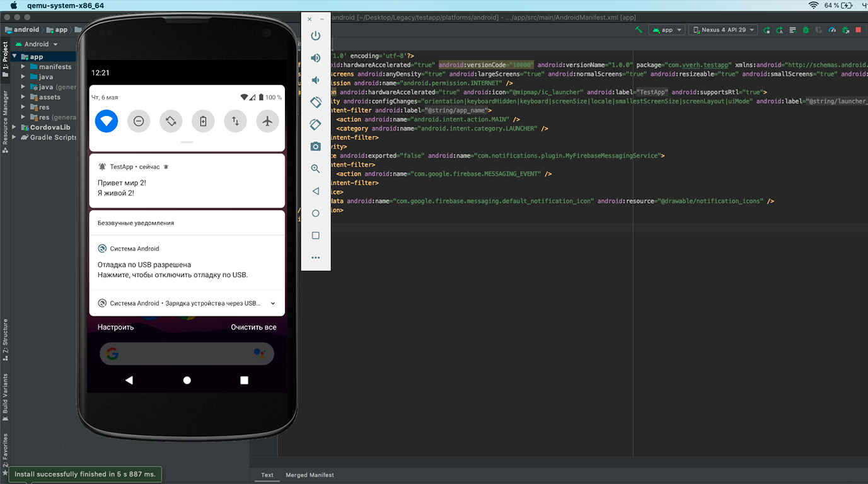Stop the running app with red square
Screen dimensions: 868x484
[x=858, y=30]
